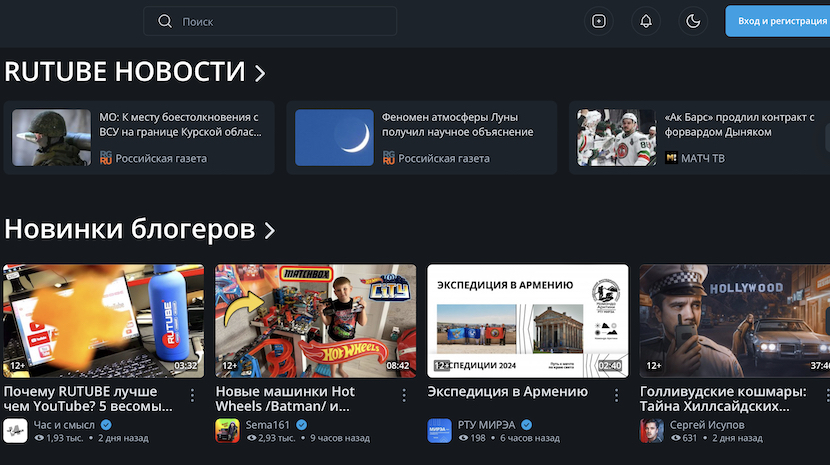Click 12+ age badge on Hollywood thumbnail
The image size is (830, 465).
pos(654,365)
